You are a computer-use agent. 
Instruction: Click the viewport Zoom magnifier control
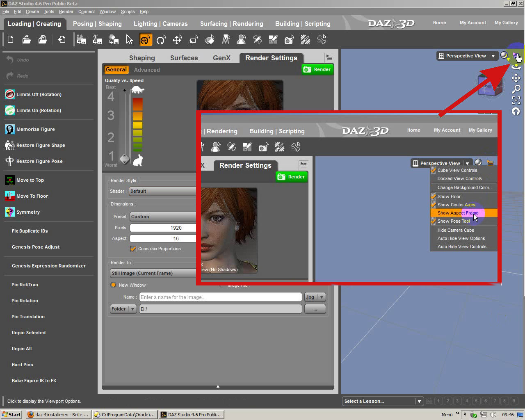click(x=516, y=89)
